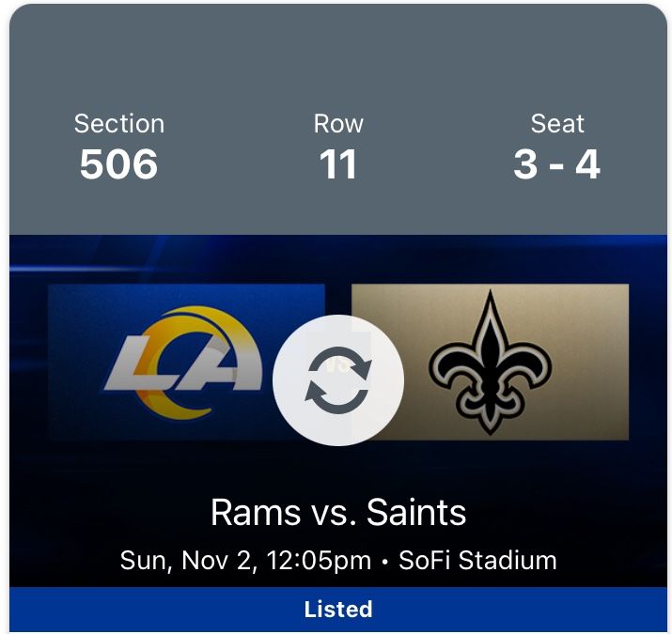Click the Row label
This screenshot has height=634, width=672.
tap(338, 124)
